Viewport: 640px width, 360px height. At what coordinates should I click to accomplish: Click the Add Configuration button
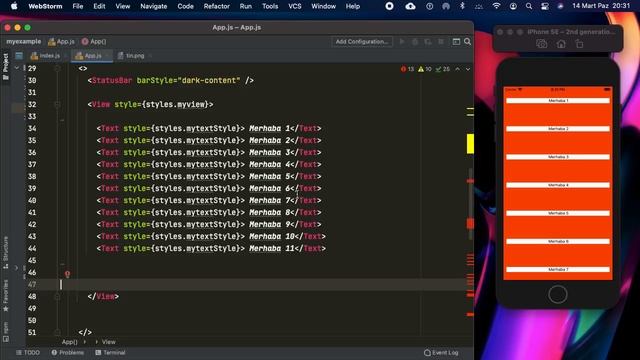[x=362, y=42]
